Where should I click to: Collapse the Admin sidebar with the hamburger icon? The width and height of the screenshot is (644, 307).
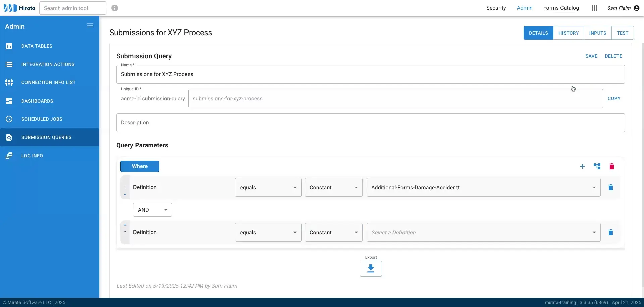coord(90,25)
